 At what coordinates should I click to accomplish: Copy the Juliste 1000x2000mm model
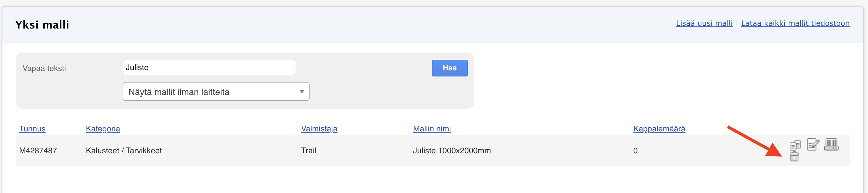(x=795, y=145)
